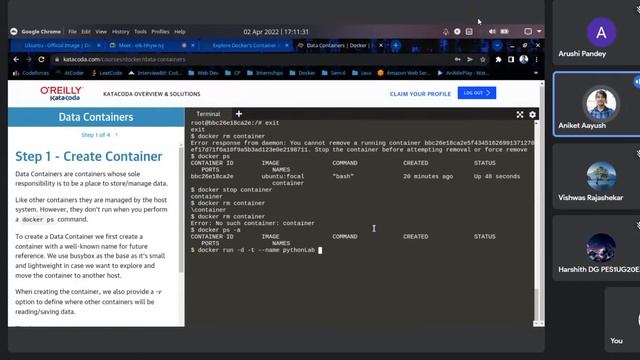Open the system menu dropdown arrow in top bar

click(x=539, y=31)
